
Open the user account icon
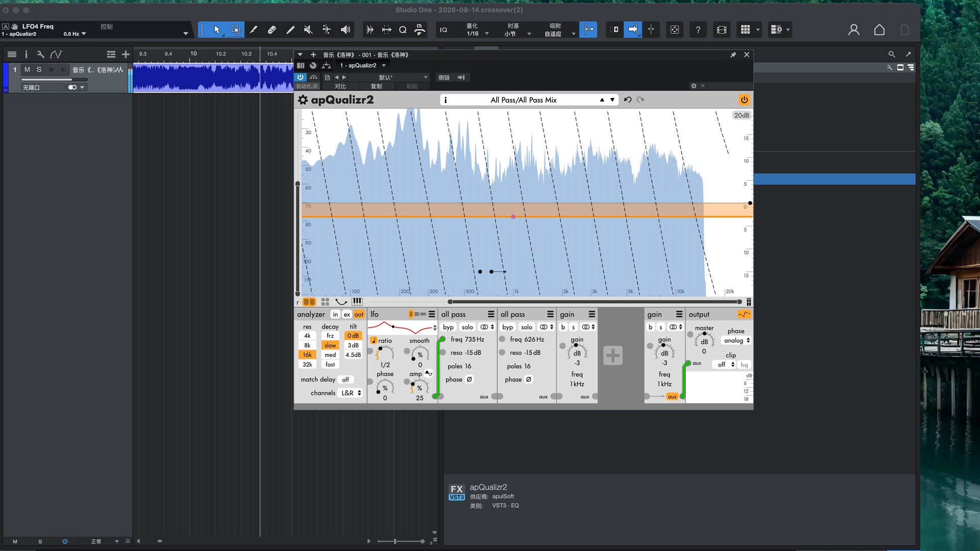(853, 30)
